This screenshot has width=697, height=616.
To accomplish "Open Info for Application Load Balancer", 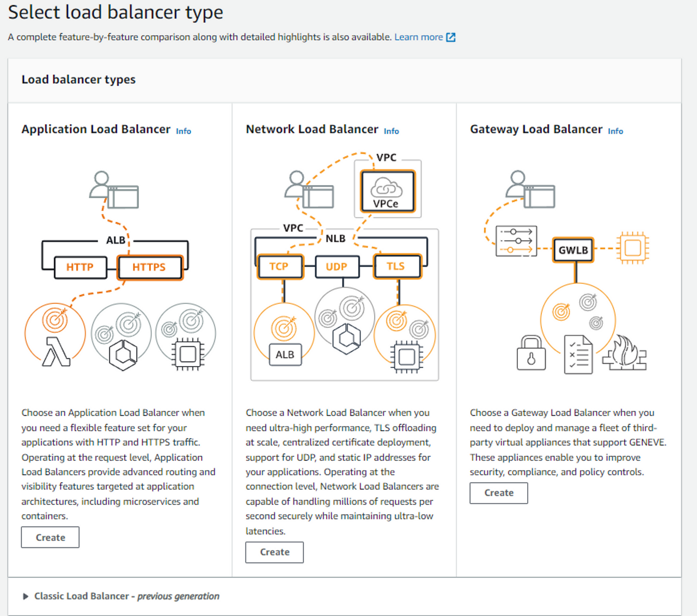I will [x=184, y=131].
